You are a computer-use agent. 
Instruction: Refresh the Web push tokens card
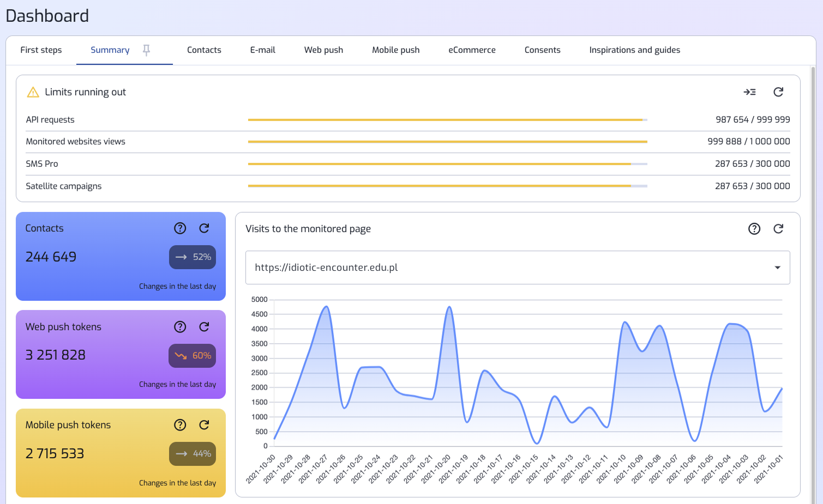pos(205,327)
